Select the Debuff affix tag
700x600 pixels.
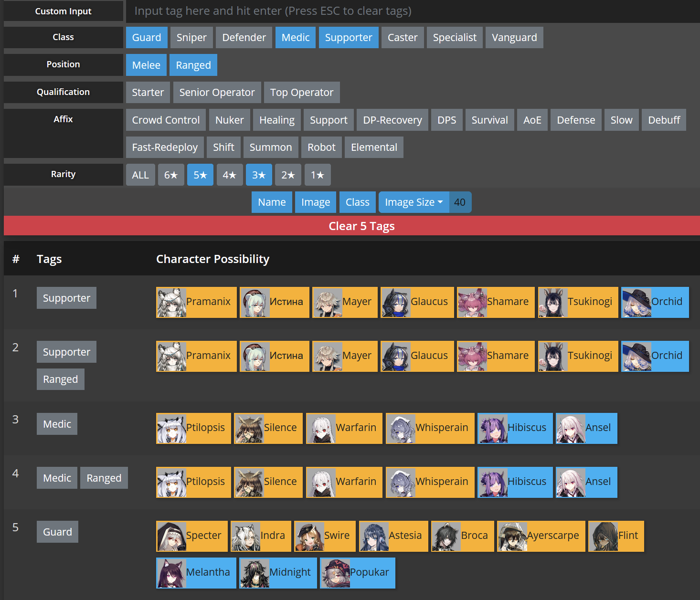click(664, 120)
